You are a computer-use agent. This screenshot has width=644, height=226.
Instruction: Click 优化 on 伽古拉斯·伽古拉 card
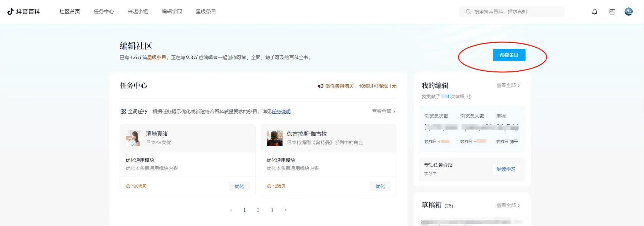[x=380, y=186]
